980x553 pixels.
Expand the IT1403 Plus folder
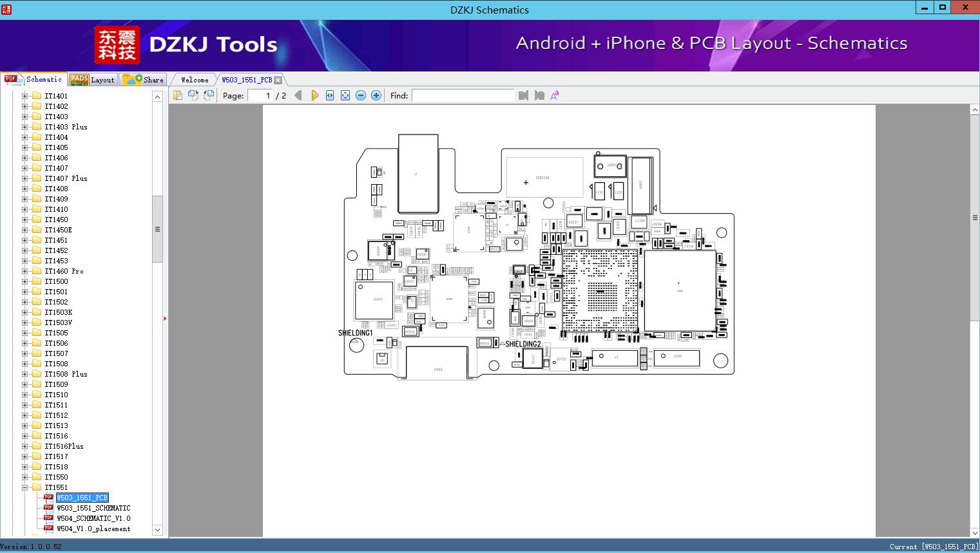(x=24, y=127)
